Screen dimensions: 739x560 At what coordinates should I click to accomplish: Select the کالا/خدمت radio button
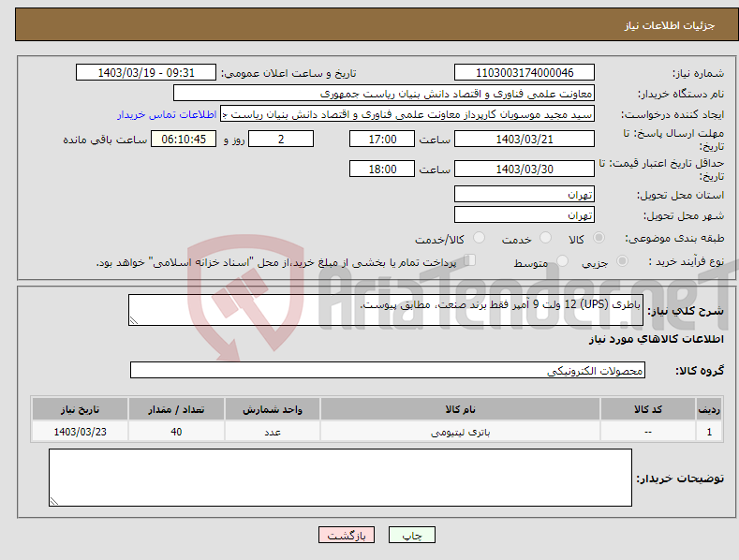click(479, 238)
